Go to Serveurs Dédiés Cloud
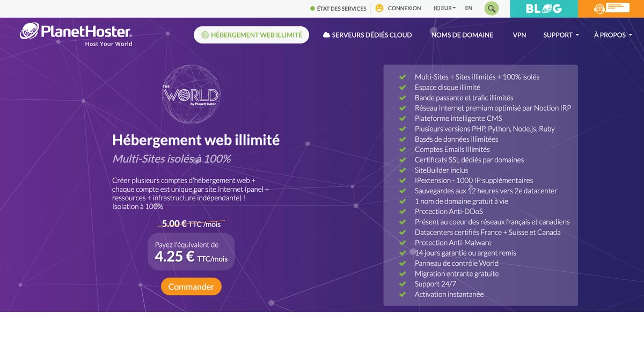This screenshot has width=644, height=341. 367,35
